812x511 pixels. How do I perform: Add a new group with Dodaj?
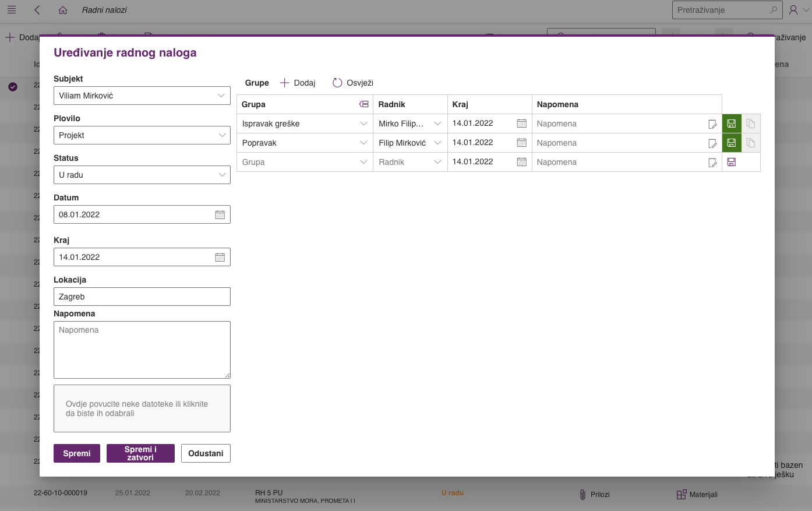pyautogui.click(x=298, y=83)
